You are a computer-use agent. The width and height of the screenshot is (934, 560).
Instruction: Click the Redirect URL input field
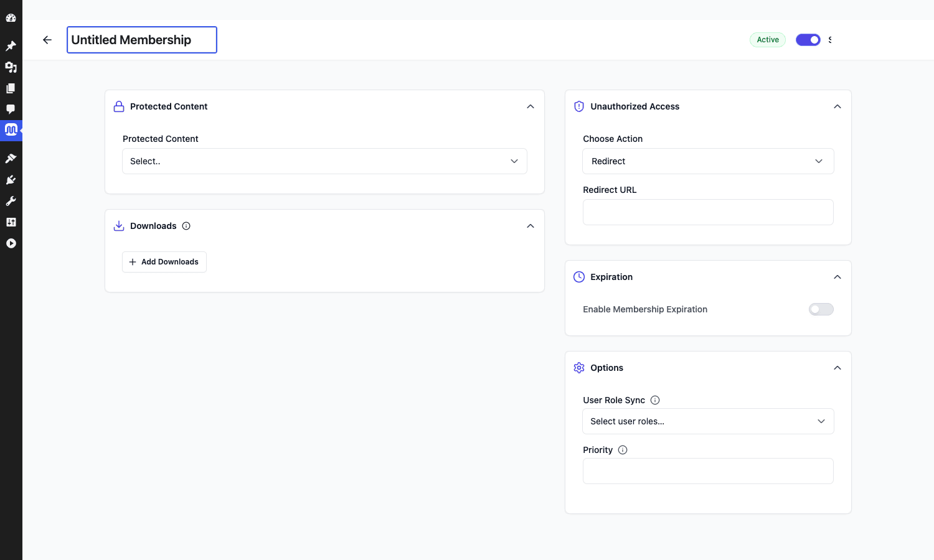point(708,212)
